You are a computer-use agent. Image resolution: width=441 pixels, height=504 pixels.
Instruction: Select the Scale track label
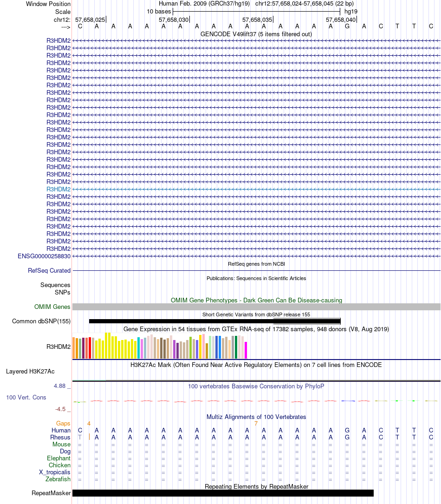click(63, 12)
